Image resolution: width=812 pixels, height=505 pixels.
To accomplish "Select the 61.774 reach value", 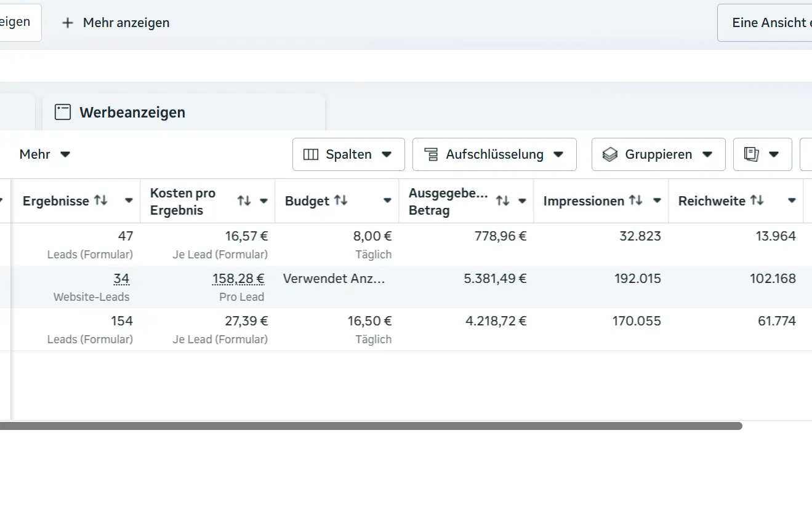I will click(777, 321).
